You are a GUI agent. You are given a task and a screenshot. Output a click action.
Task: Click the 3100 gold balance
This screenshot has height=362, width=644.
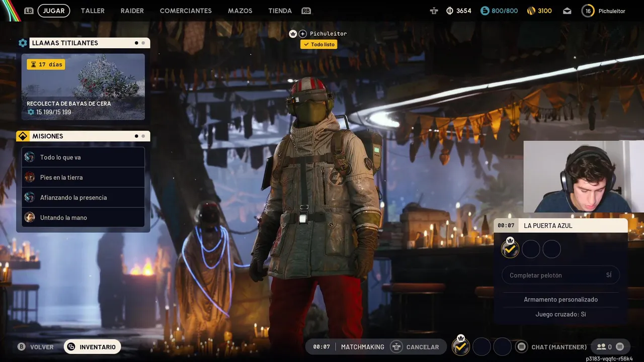(545, 11)
